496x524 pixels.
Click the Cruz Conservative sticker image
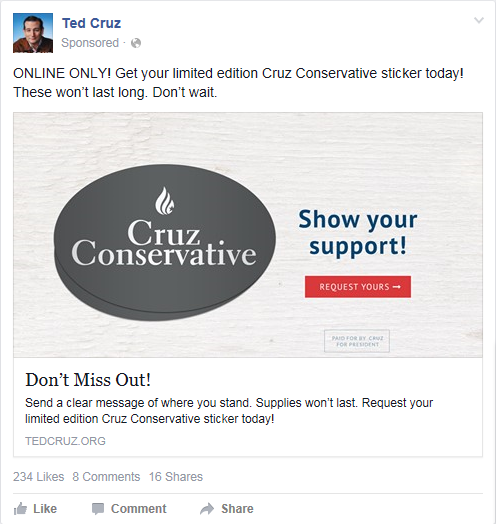pos(165,242)
